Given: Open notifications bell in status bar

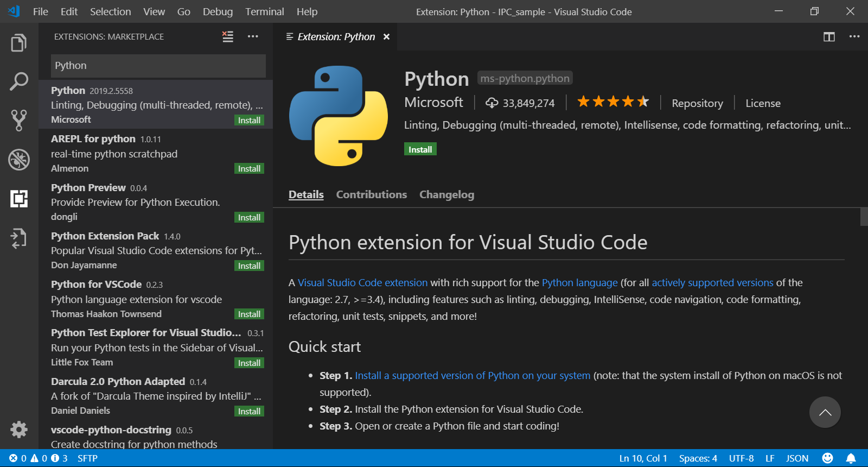Looking at the screenshot, I should (x=851, y=458).
